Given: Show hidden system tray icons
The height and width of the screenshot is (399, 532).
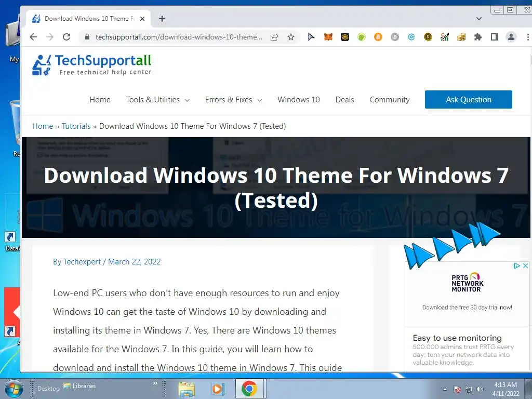Looking at the screenshot, I should (x=445, y=389).
